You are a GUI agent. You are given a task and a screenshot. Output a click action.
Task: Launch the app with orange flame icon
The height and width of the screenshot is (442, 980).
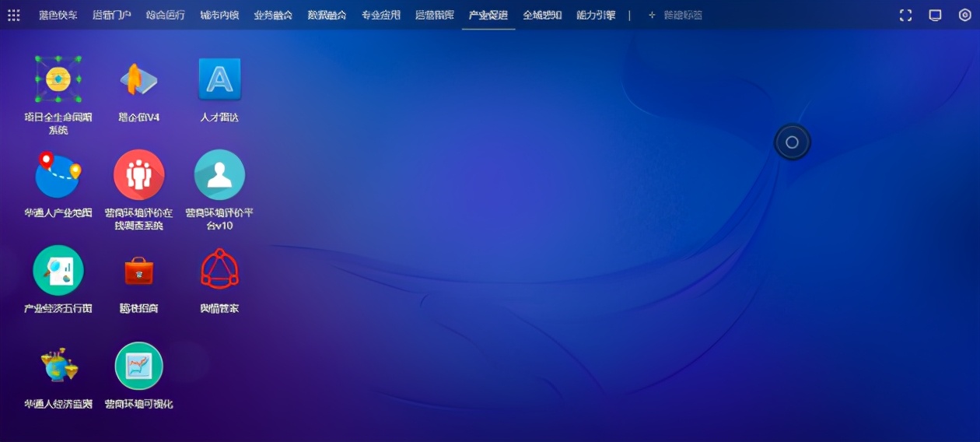click(138, 79)
